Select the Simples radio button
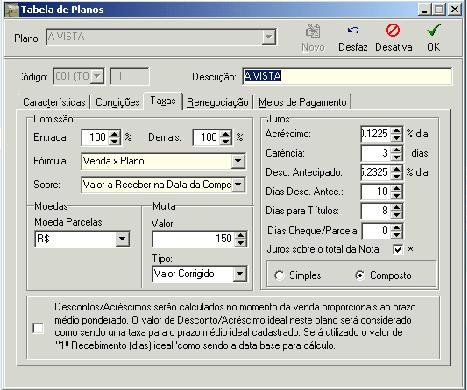 pyautogui.click(x=279, y=275)
